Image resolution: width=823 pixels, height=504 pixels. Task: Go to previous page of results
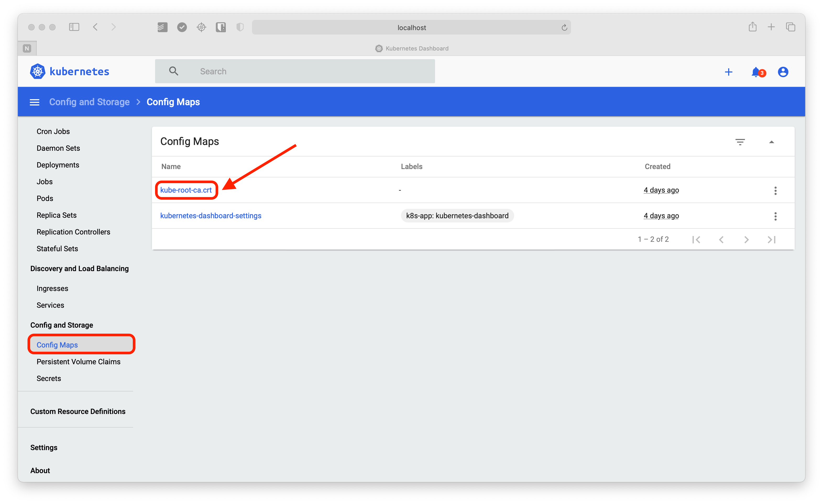tap(721, 239)
